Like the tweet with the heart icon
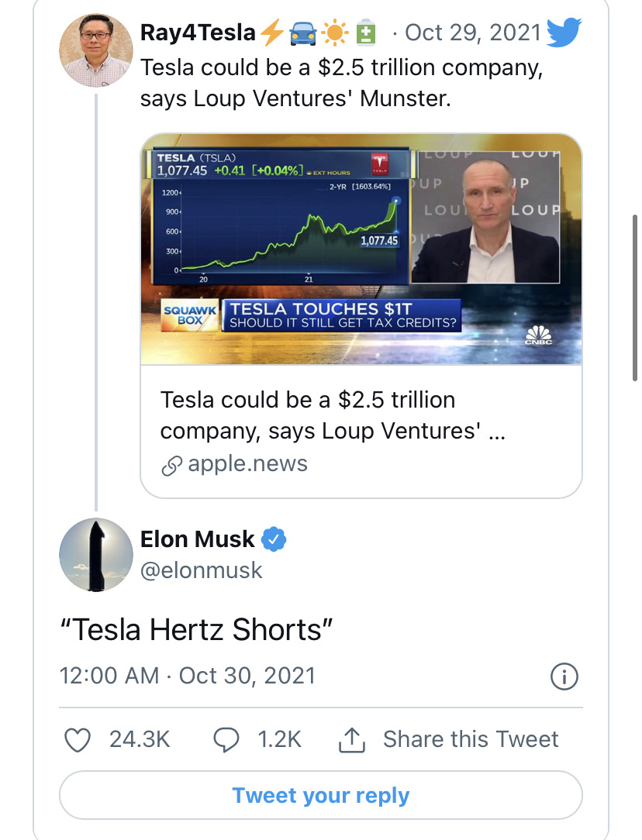The width and height of the screenshot is (642, 840). pos(77,739)
